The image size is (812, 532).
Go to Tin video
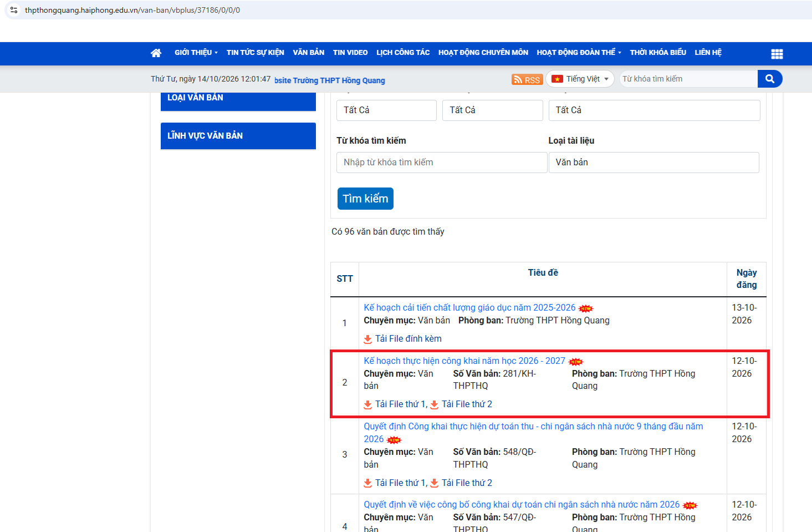point(350,53)
